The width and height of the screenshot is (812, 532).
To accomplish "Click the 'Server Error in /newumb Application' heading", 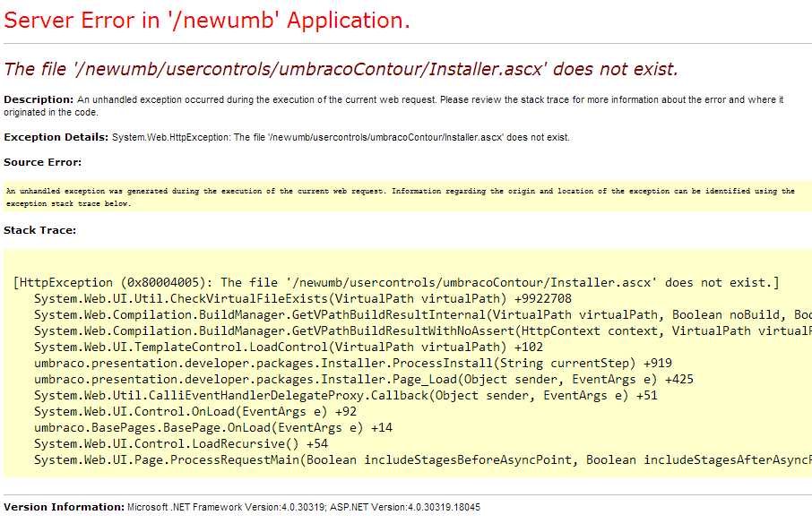I will (x=207, y=21).
